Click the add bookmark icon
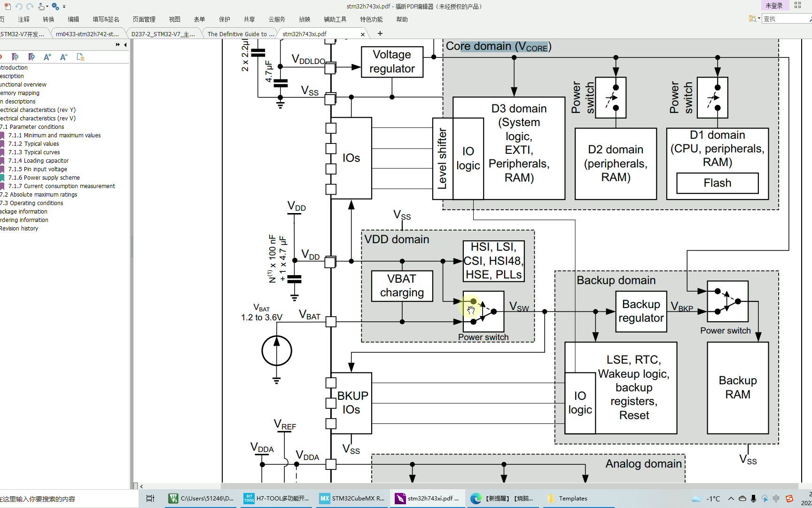The image size is (812, 508). (15, 57)
